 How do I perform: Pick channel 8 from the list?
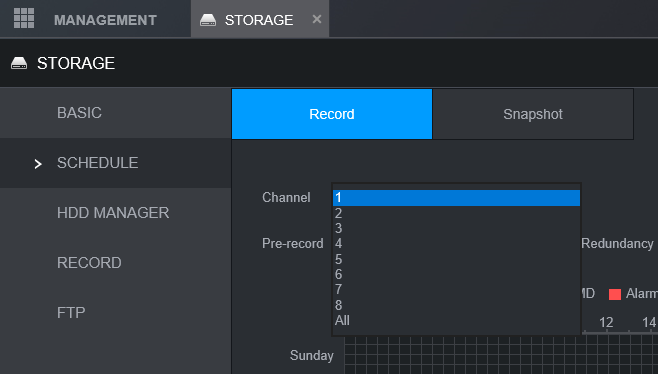click(x=456, y=305)
